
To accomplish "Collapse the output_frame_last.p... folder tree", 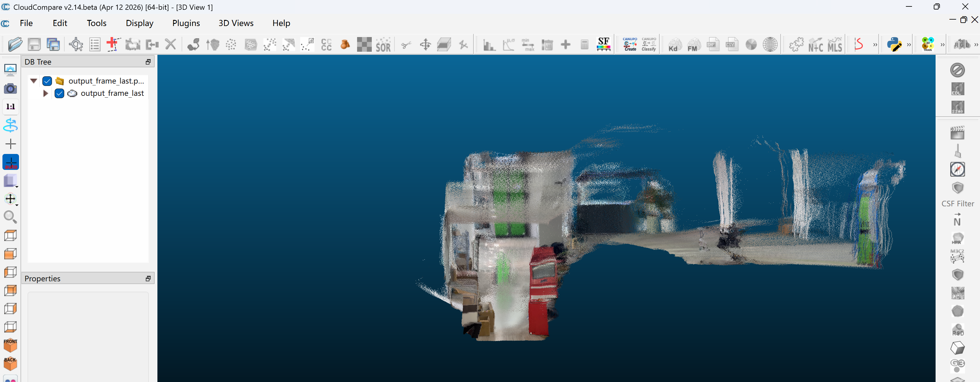I will click(33, 81).
